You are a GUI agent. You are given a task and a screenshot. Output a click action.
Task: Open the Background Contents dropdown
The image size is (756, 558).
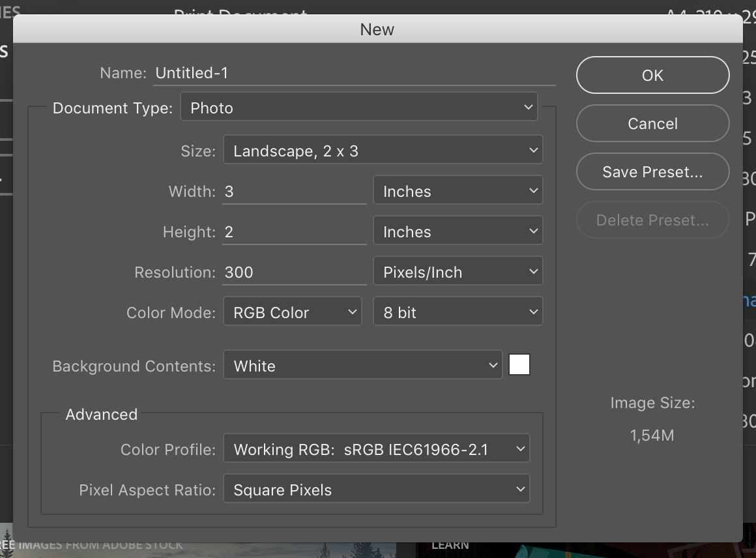click(362, 365)
